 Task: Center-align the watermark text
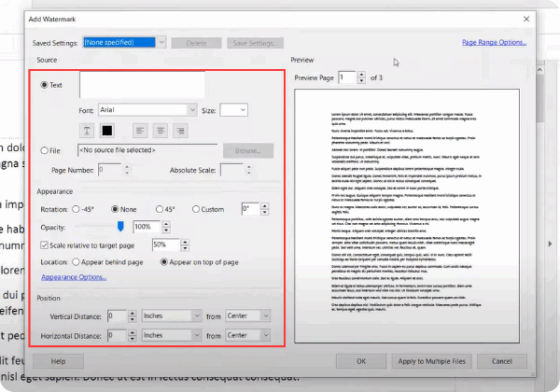(161, 131)
